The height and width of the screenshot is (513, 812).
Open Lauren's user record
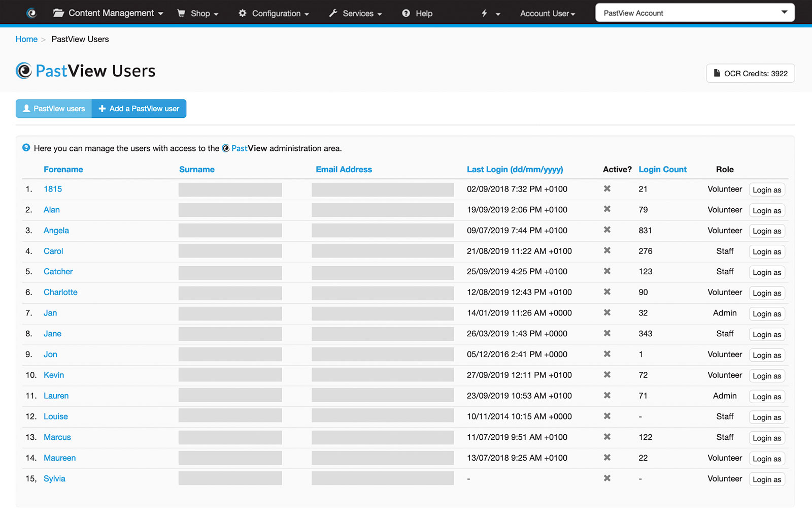[56, 396]
